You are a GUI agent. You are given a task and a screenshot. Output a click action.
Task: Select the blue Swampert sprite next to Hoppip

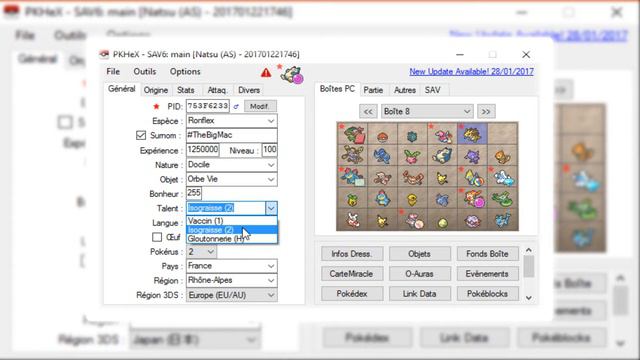click(x=382, y=156)
